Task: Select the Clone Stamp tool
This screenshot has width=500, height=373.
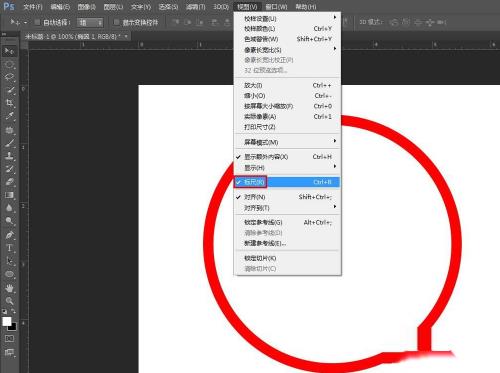Action: 9,156
